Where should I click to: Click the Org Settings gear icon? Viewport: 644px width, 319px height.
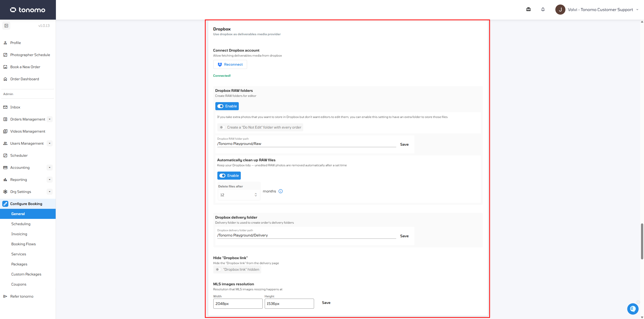click(5, 192)
